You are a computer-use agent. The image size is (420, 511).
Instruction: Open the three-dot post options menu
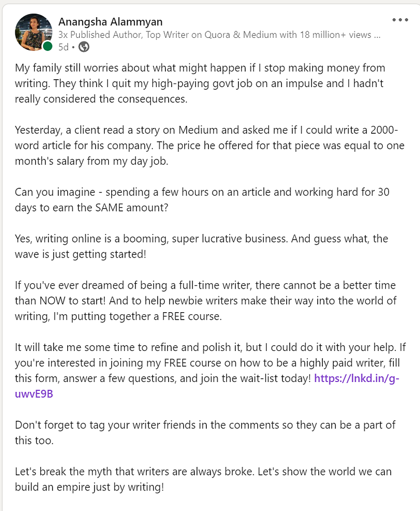coord(400,20)
